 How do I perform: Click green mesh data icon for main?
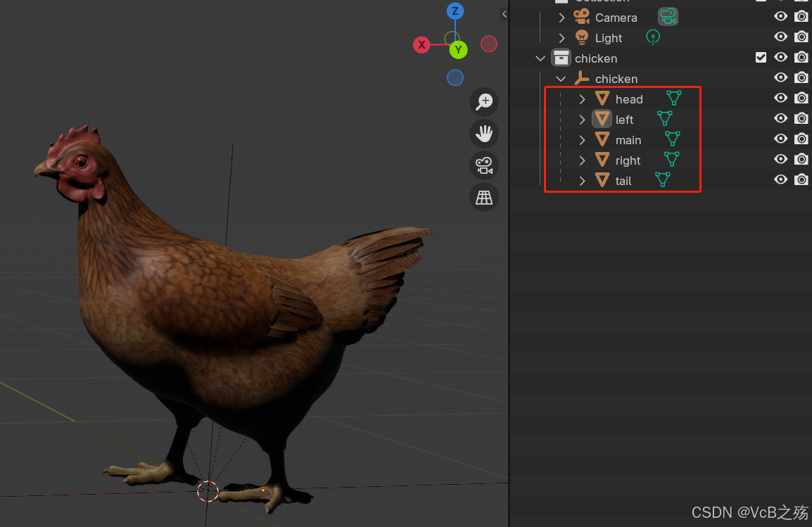tap(672, 139)
